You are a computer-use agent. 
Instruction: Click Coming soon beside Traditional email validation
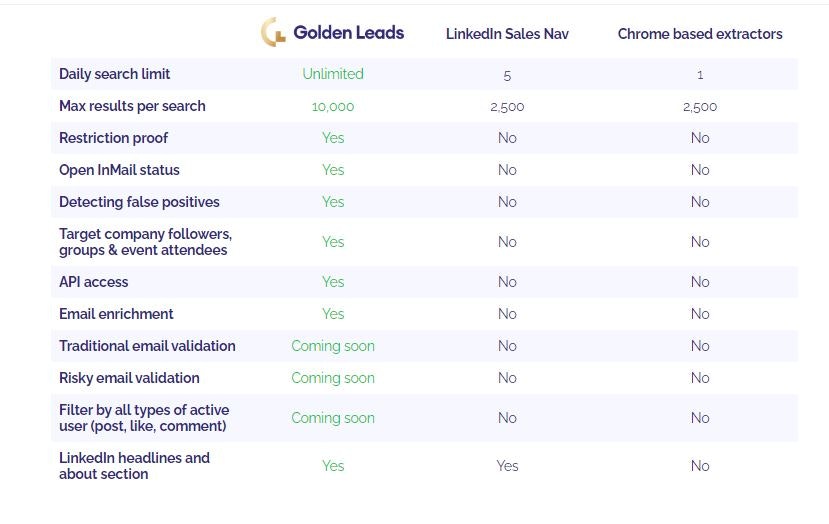click(333, 346)
